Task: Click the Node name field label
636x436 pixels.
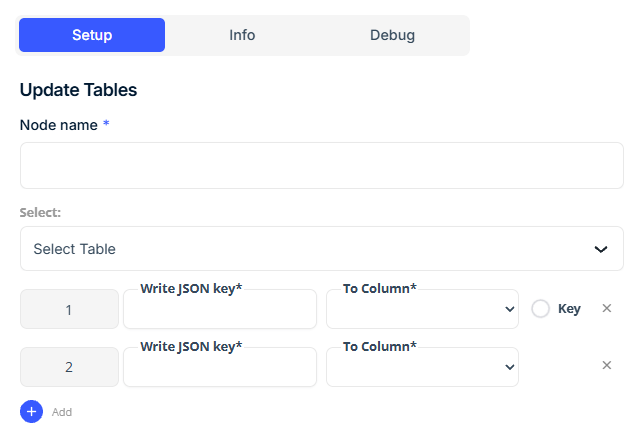Action: (x=59, y=125)
